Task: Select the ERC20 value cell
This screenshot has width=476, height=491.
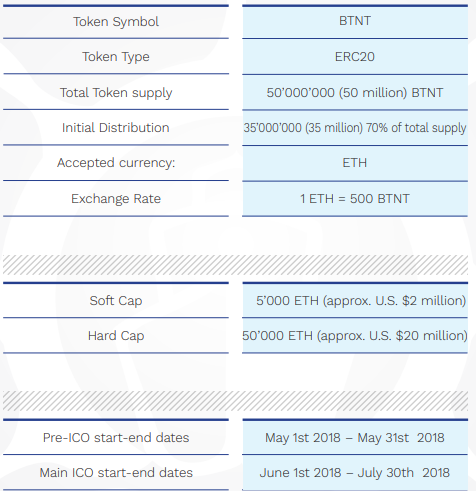Action: (x=355, y=57)
